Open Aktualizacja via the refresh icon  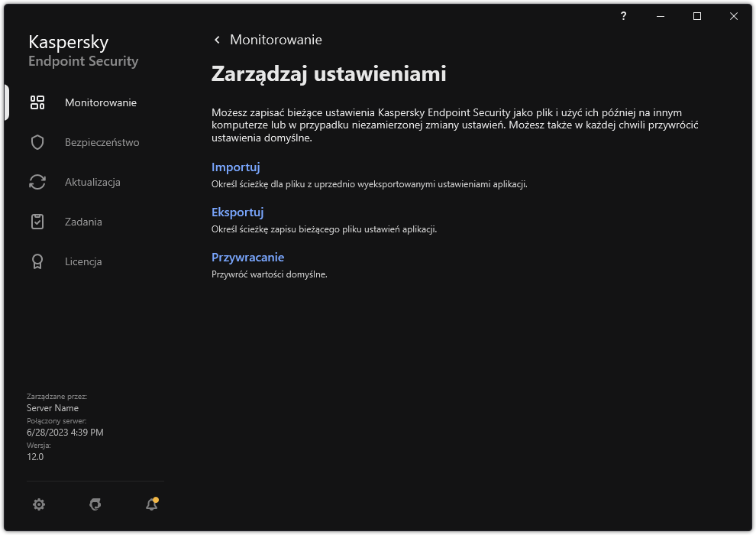point(36,181)
